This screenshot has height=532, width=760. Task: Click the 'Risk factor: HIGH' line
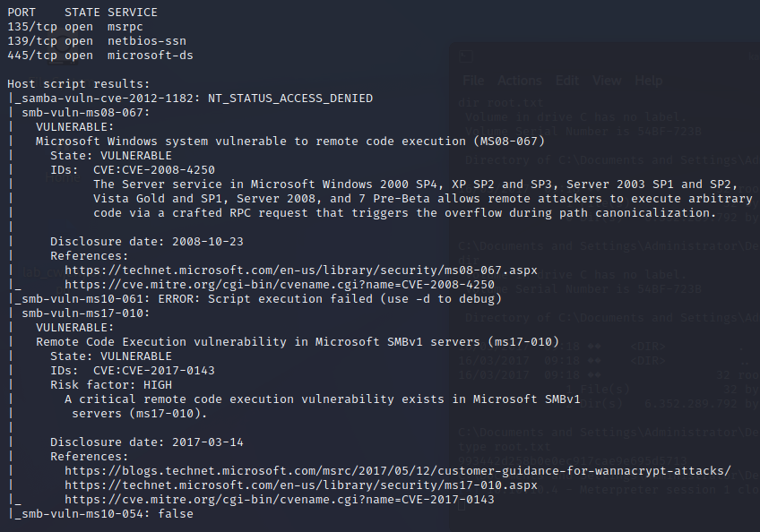tap(111, 385)
